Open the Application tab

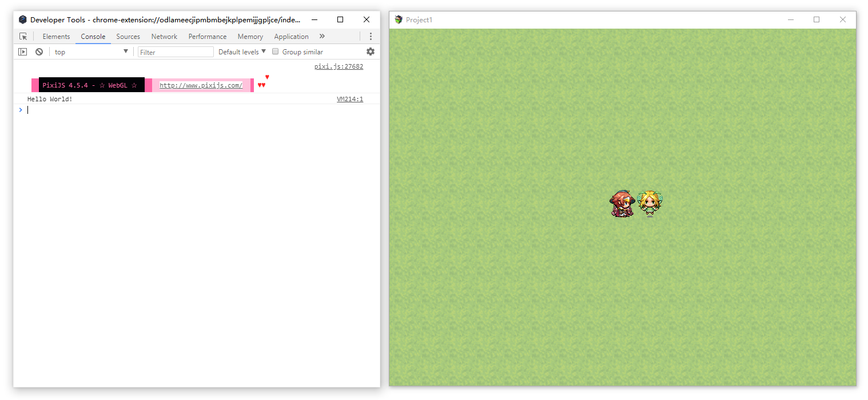[291, 36]
